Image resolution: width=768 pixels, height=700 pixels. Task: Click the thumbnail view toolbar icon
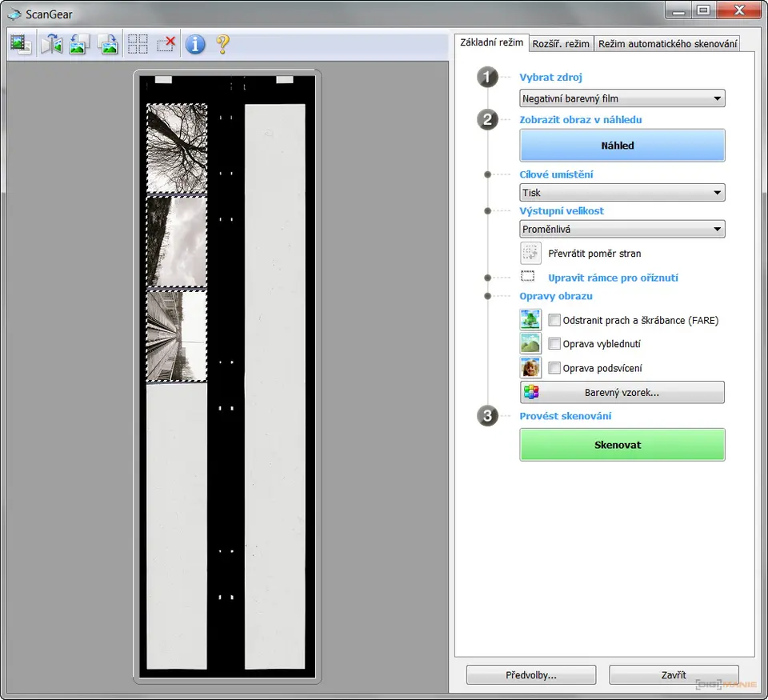coord(21,44)
